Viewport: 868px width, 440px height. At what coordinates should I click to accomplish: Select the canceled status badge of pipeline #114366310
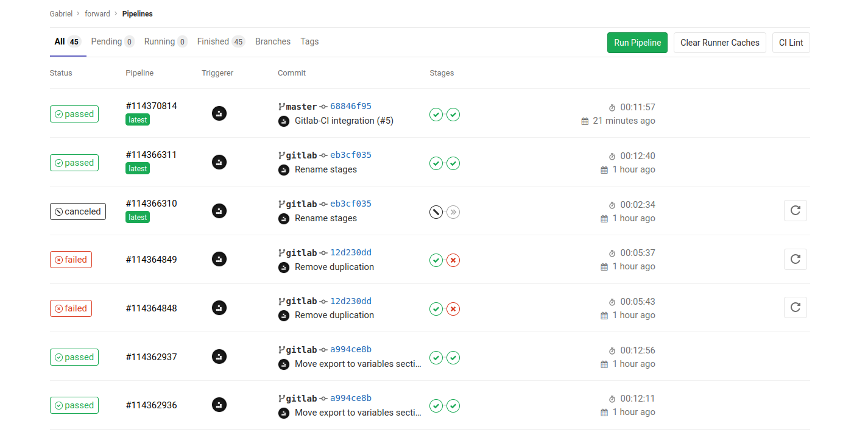pyautogui.click(x=78, y=211)
